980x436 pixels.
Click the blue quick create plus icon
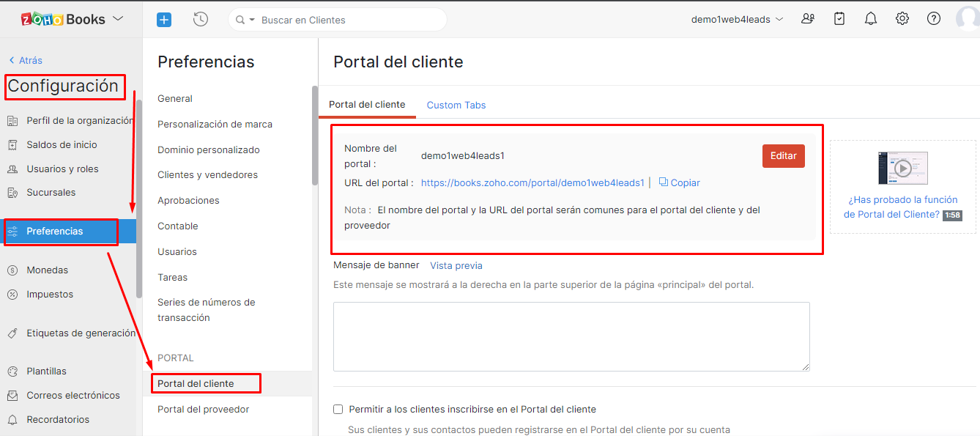point(164,20)
